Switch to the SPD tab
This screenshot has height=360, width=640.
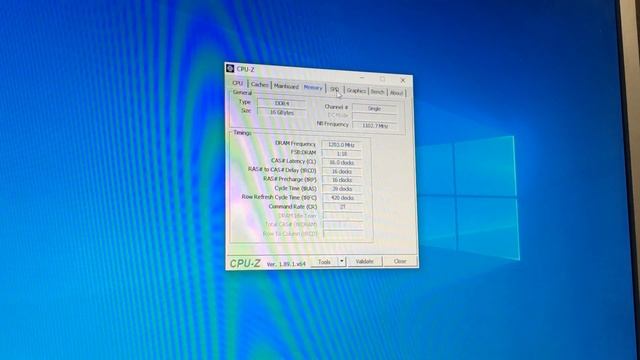[335, 89]
